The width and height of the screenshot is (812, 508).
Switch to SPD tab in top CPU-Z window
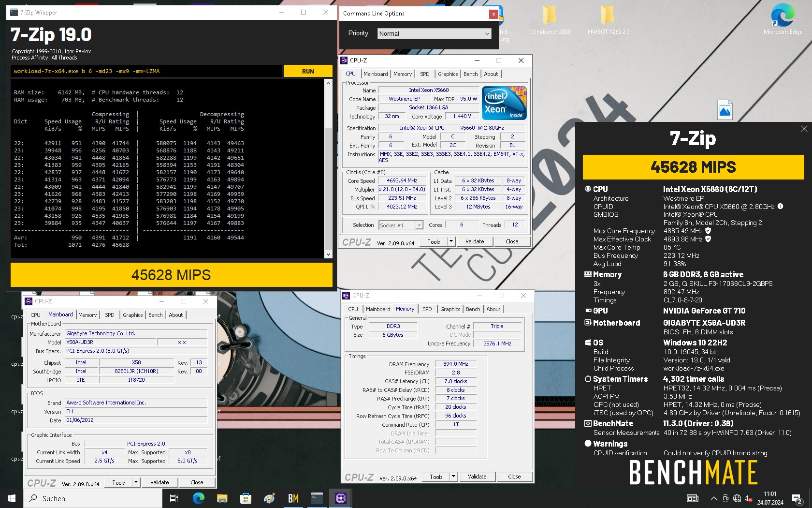point(424,74)
